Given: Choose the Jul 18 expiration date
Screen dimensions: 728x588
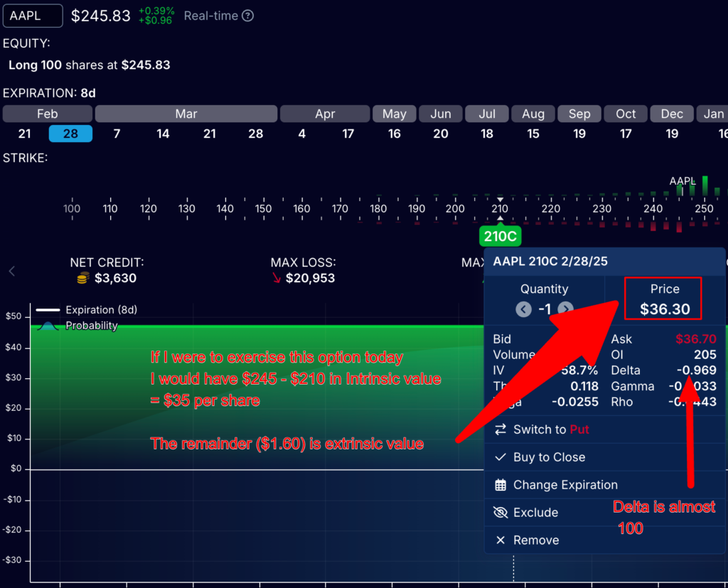Looking at the screenshot, I should [487, 134].
